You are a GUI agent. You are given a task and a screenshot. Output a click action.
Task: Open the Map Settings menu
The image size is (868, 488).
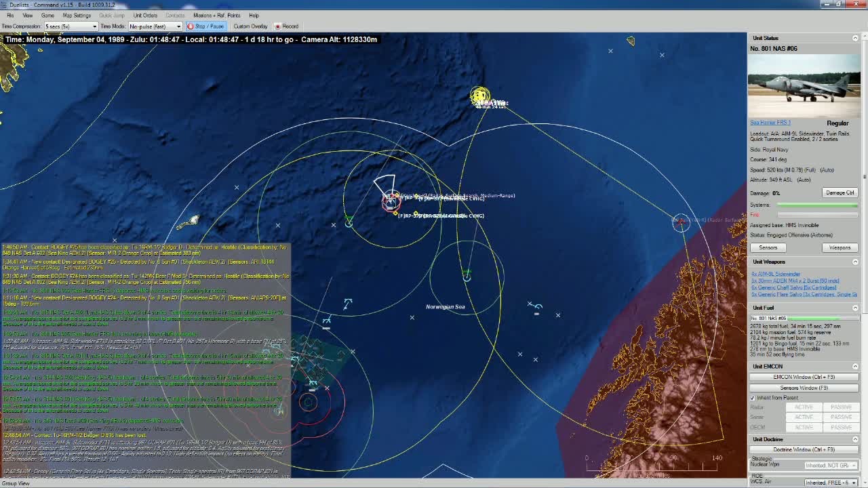tap(77, 15)
